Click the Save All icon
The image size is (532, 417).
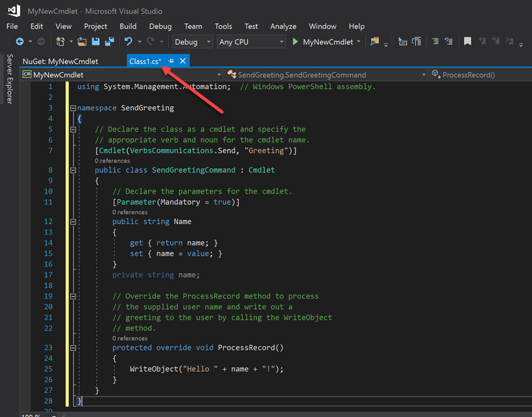coord(109,42)
